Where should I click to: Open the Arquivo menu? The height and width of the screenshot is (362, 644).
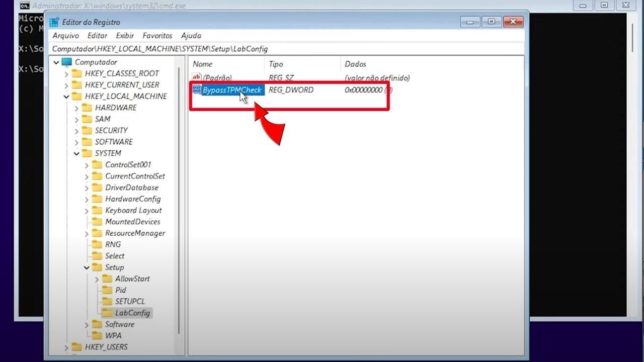pos(65,36)
